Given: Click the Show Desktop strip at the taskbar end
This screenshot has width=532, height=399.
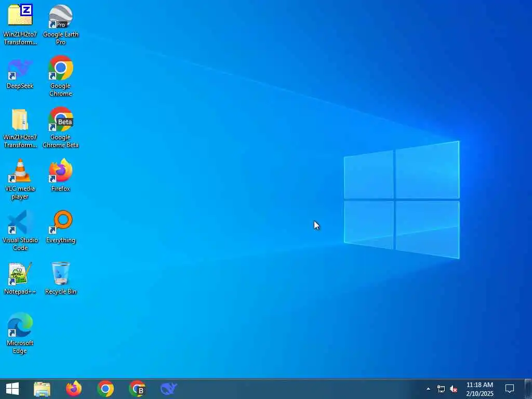Looking at the screenshot, I should click(x=528, y=389).
